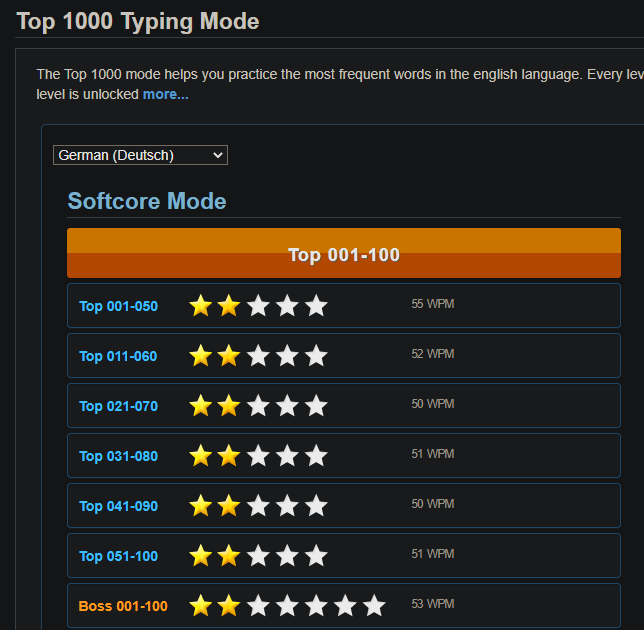Open the Top 051-100 level
This screenshot has height=630, width=644.
tap(118, 556)
